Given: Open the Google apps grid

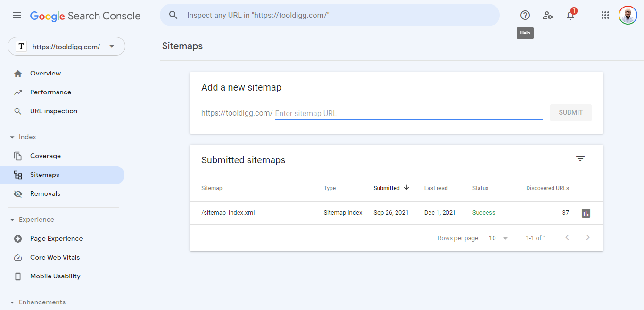Looking at the screenshot, I should coord(605,16).
